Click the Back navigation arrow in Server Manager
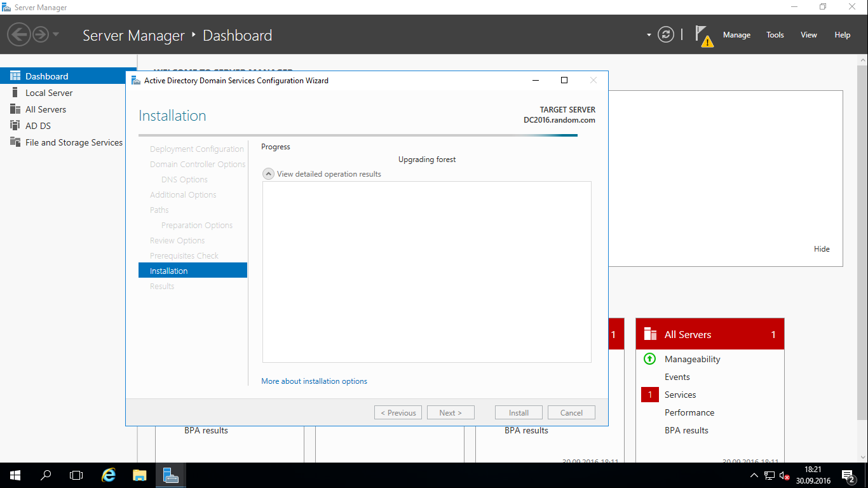Screen dimensions: 868x488 (19, 34)
